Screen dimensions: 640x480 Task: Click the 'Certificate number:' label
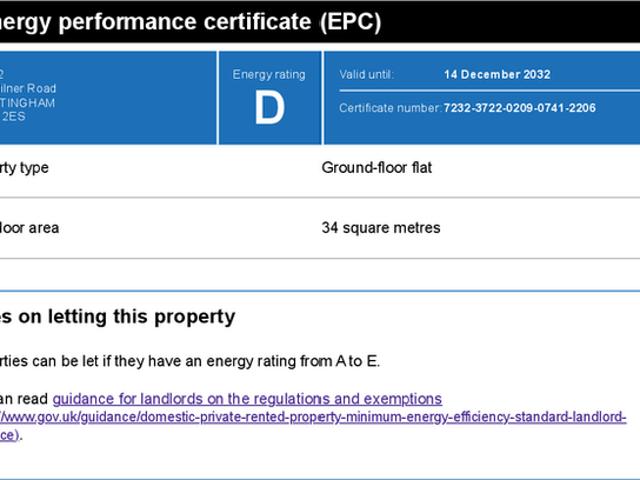389,108
